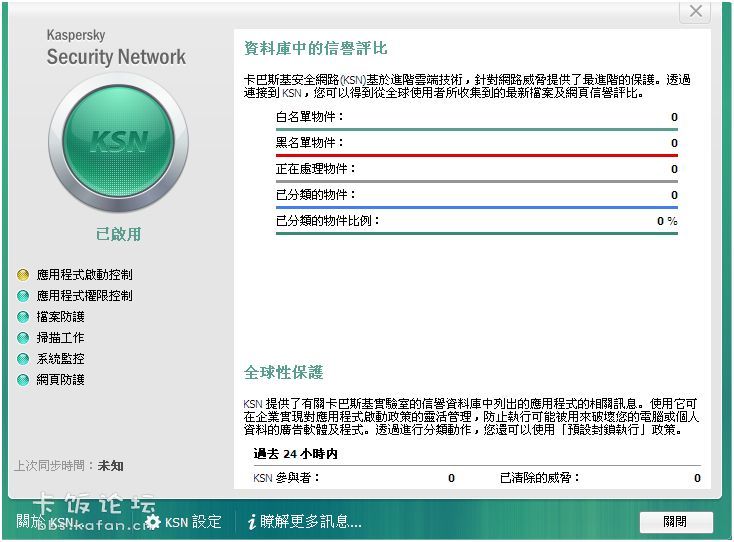Open the 關於 KSN link
Screen dimensions: 734x542
click(45, 522)
